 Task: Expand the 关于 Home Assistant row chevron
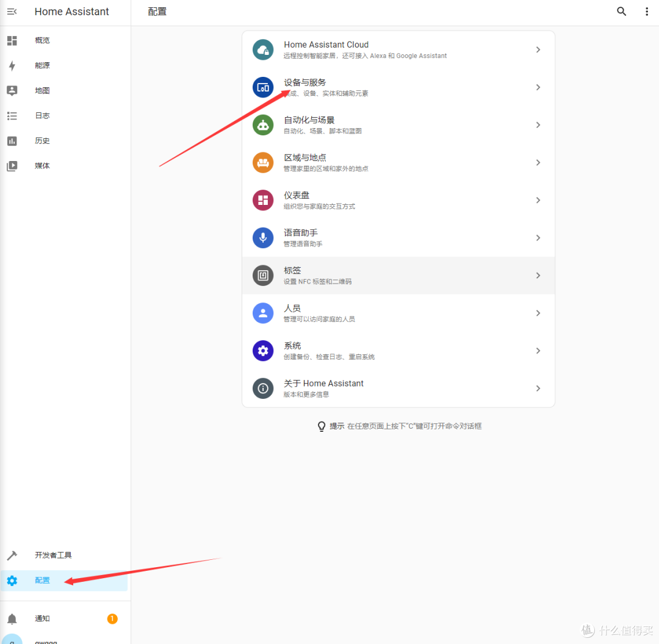click(538, 388)
